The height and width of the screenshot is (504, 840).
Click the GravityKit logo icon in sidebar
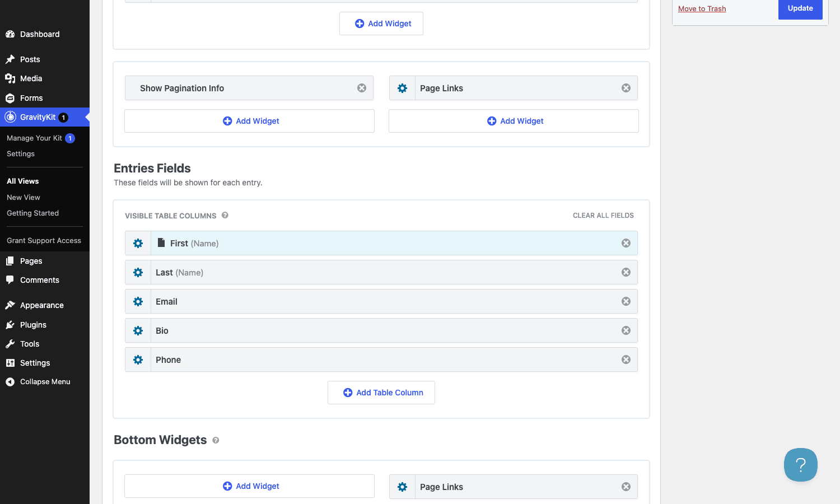pos(10,117)
